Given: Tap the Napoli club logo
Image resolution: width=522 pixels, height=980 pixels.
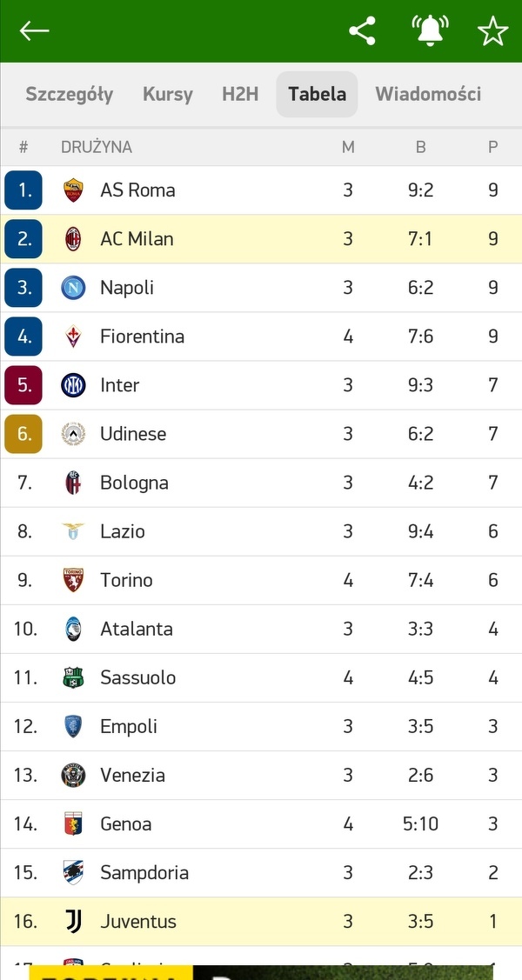Looking at the screenshot, I should coord(74,288).
